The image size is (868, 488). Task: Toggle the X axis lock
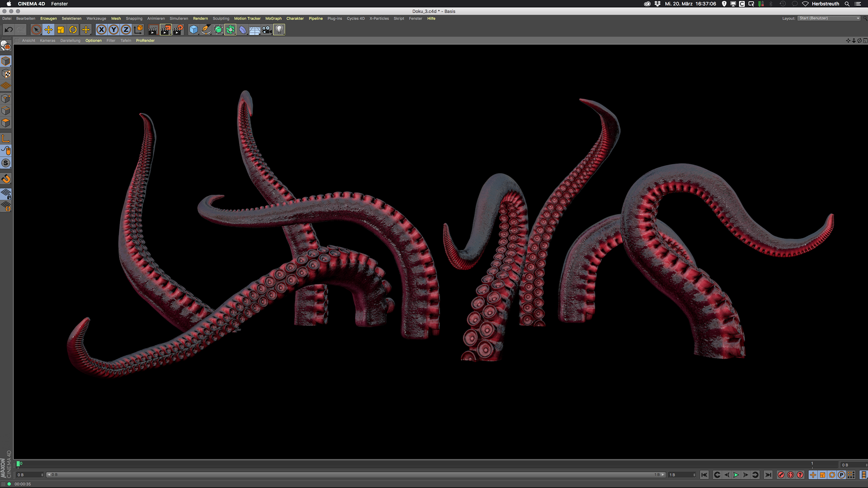[101, 30]
